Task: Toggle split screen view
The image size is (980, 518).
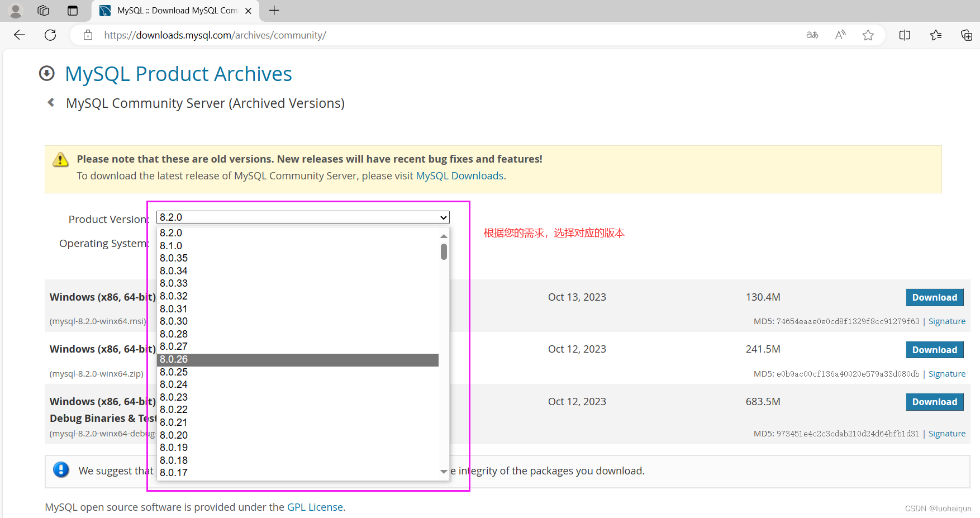Action: coord(905,35)
